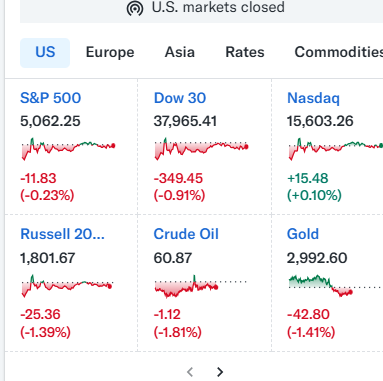Image resolution: width=383 pixels, height=381 pixels.
Task: Click the Dow 30 sparkline chart
Action: (x=201, y=149)
